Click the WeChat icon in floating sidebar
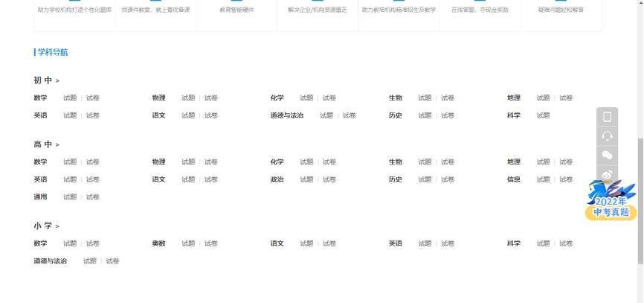 607,155
